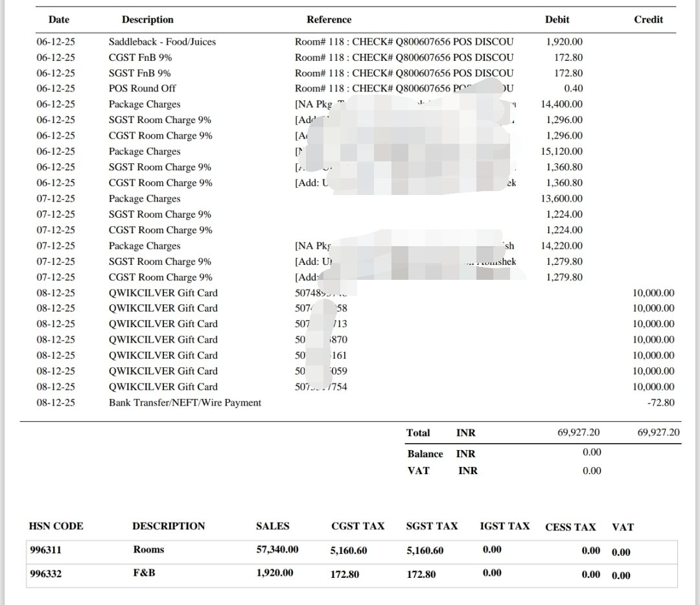Select the Date column header
Viewport: 700px width, 605px height.
pos(59,19)
